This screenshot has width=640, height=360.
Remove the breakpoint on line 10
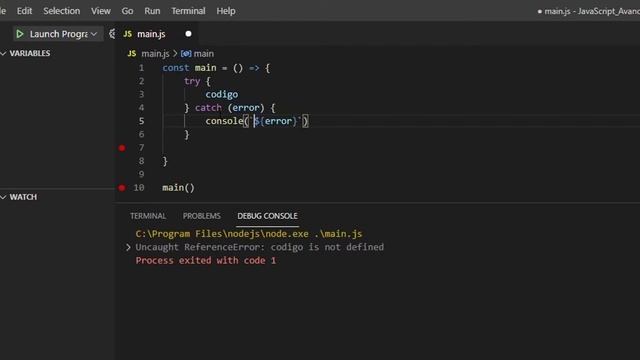[x=122, y=188]
